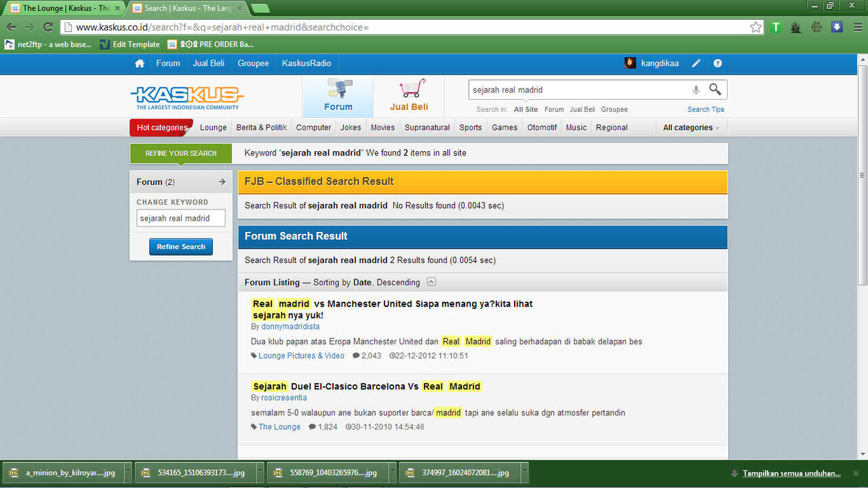
Task: Open new tab button
Action: click(260, 9)
